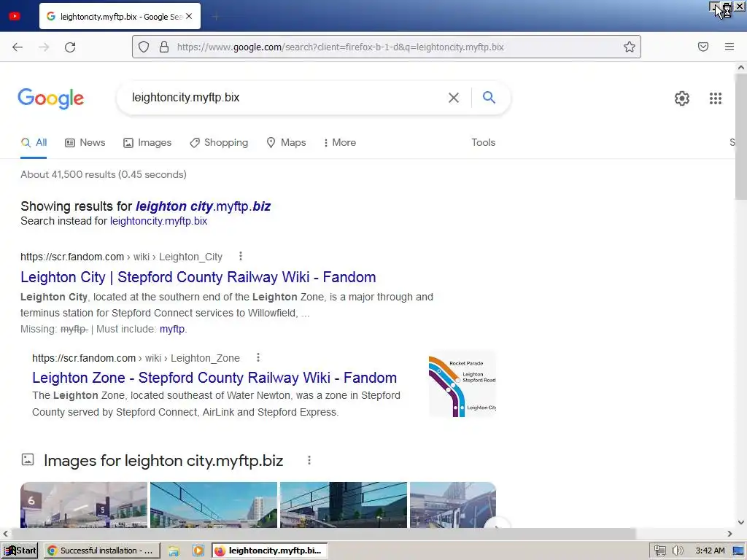Image resolution: width=747 pixels, height=560 pixels.
Task: Open third image with dark tower building
Action: 344,505
